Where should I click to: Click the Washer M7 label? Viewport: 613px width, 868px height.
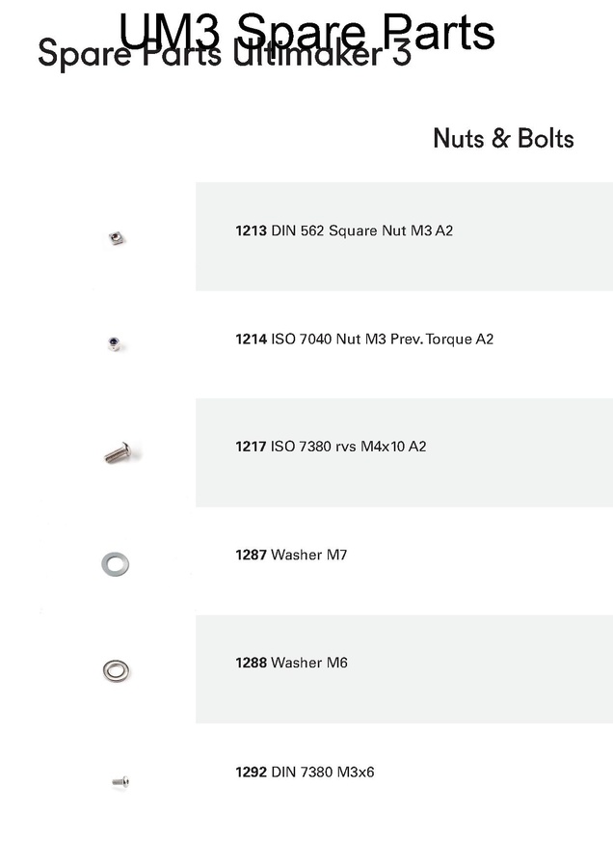[308, 555]
